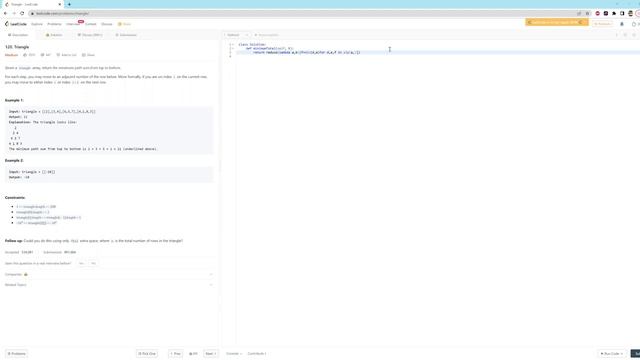Click the Medium difficulty label
The height and width of the screenshot is (360, 640).
(x=11, y=55)
